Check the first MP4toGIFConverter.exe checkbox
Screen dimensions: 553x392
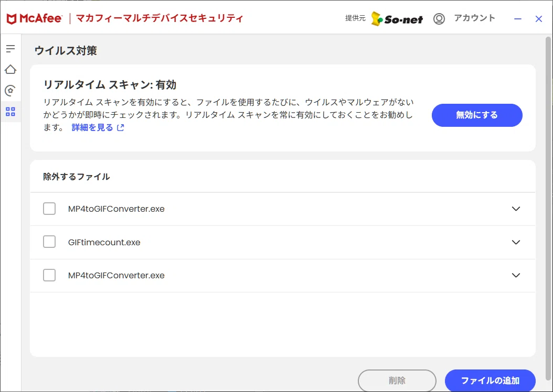(49, 209)
